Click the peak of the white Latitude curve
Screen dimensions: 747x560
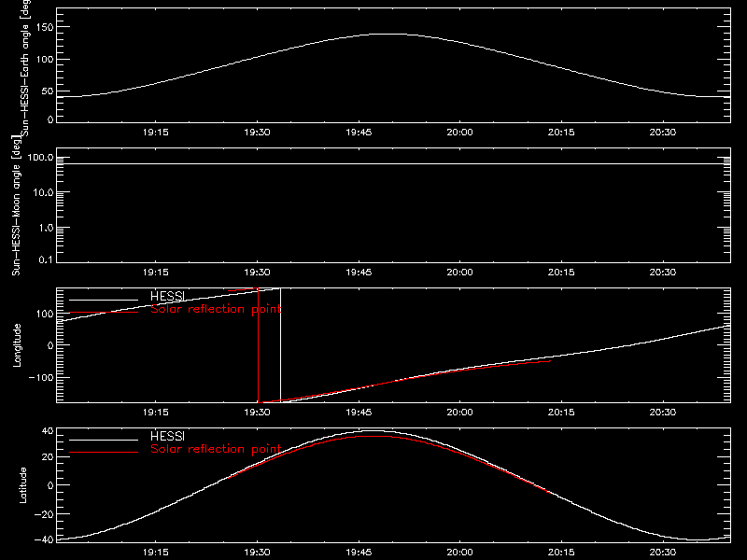(372, 431)
